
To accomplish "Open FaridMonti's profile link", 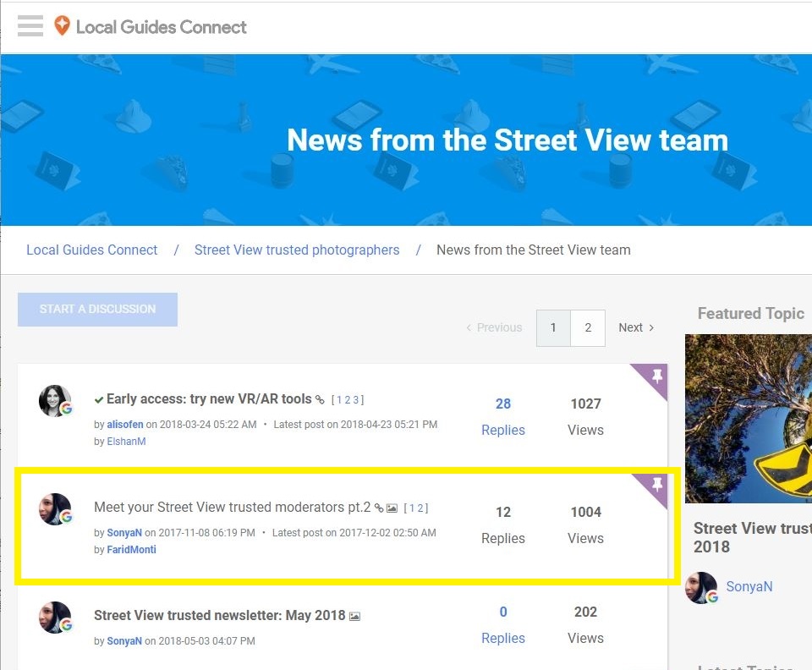I will [x=131, y=549].
